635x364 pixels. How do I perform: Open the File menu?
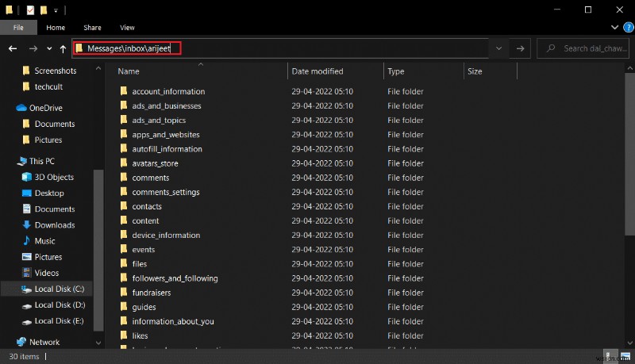[18, 28]
